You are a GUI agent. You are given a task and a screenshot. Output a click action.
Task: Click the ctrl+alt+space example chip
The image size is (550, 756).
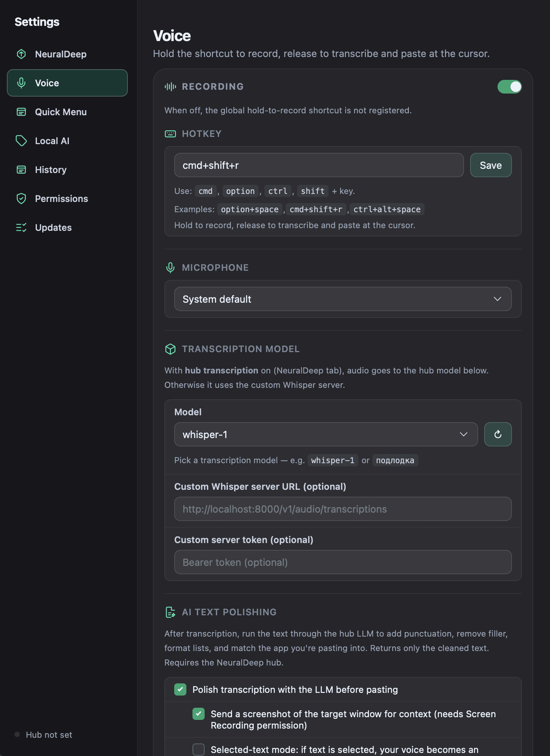[387, 209]
